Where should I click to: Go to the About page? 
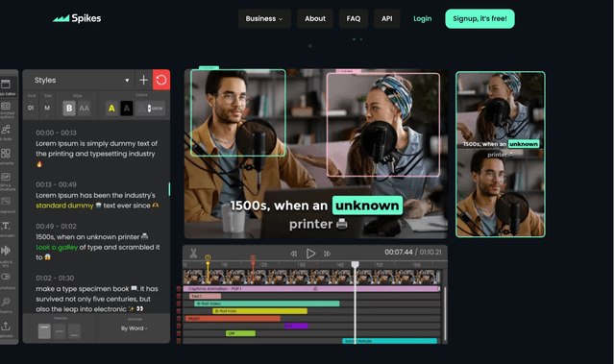click(x=315, y=19)
